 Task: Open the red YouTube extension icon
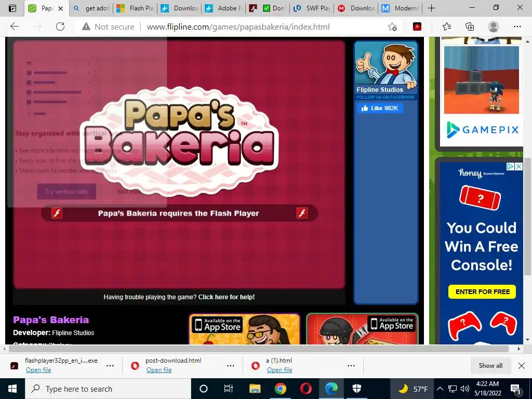tap(417, 26)
